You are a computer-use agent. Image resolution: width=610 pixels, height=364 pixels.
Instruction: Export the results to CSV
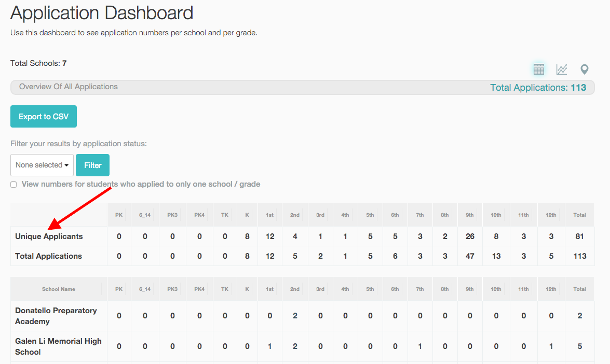pyautogui.click(x=44, y=117)
